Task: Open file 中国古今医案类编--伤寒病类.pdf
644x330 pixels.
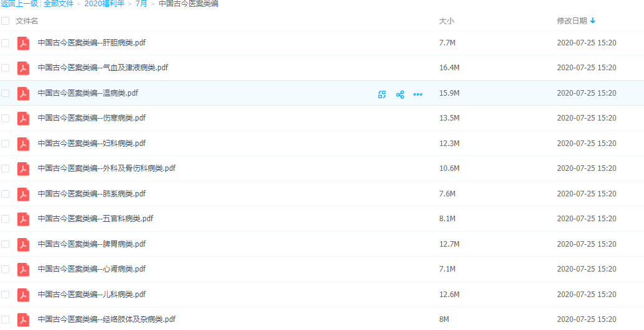Action: coord(91,118)
